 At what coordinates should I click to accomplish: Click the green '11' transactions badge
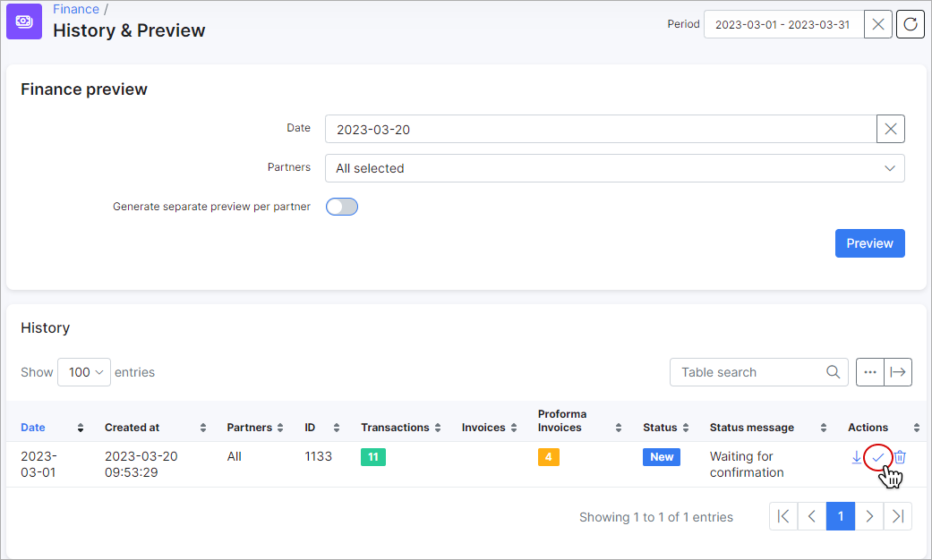[373, 457]
